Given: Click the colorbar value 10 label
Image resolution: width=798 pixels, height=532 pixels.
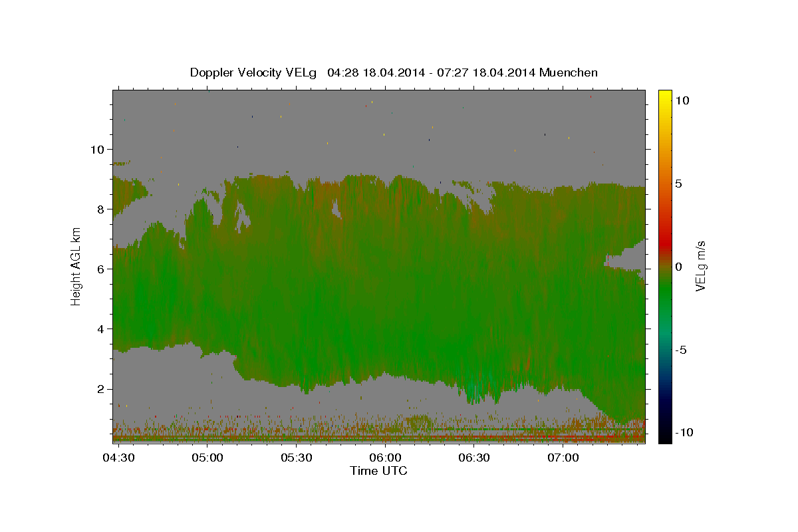Looking at the screenshot, I should click(x=682, y=100).
